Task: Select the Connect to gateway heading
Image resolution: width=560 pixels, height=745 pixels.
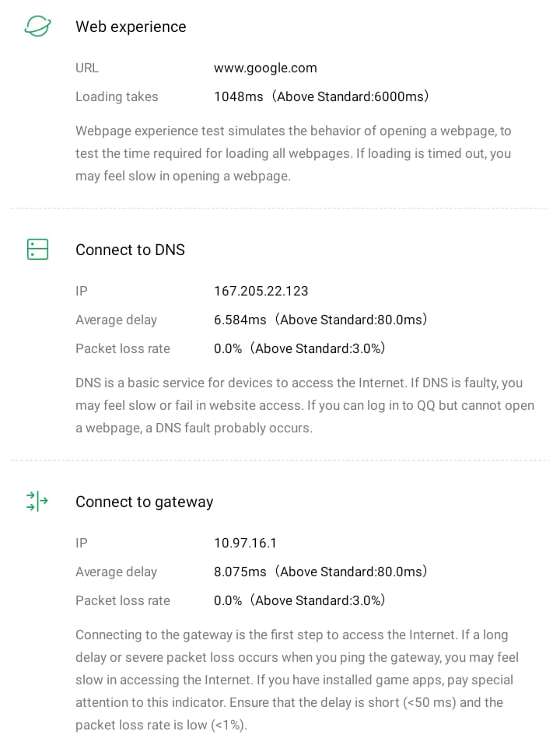Action: [x=144, y=502]
